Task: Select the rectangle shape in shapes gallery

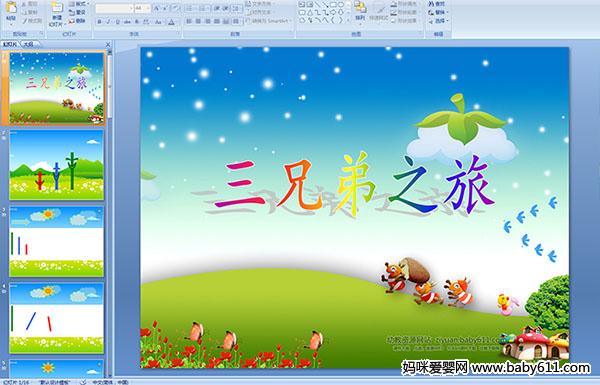Action: click(x=333, y=4)
